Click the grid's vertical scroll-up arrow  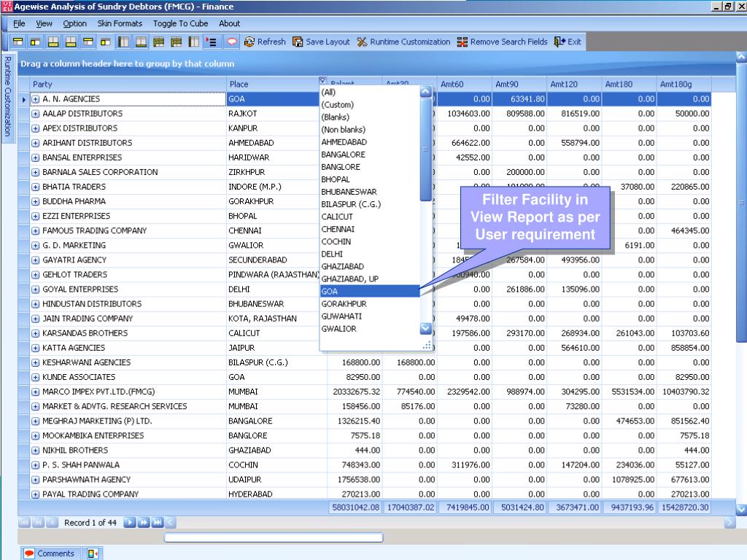(741, 56)
